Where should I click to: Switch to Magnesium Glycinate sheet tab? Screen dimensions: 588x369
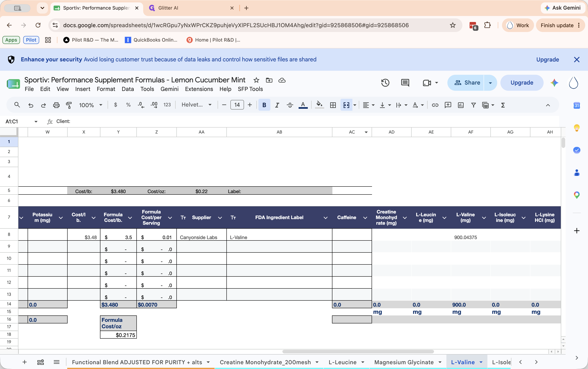[407, 362]
